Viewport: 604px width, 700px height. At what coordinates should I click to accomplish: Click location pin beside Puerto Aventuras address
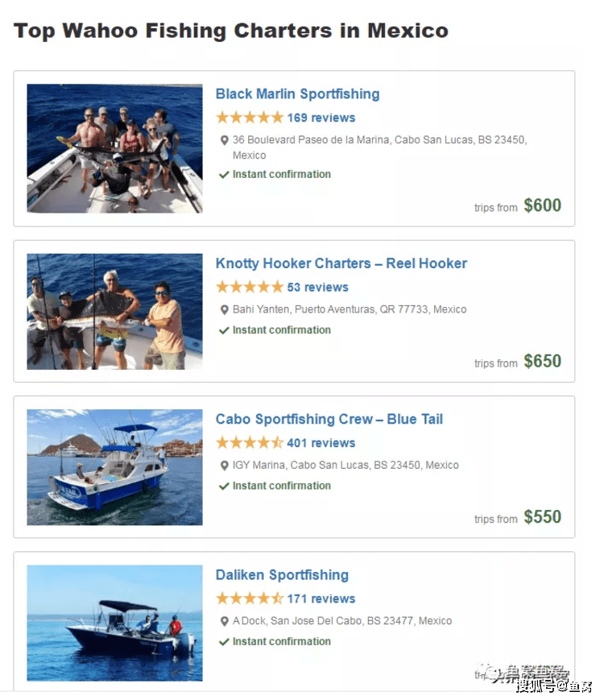tap(224, 310)
